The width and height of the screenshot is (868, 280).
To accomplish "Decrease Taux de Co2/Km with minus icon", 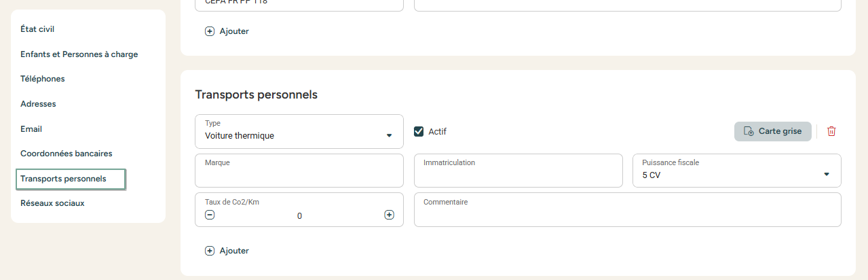I will (210, 215).
